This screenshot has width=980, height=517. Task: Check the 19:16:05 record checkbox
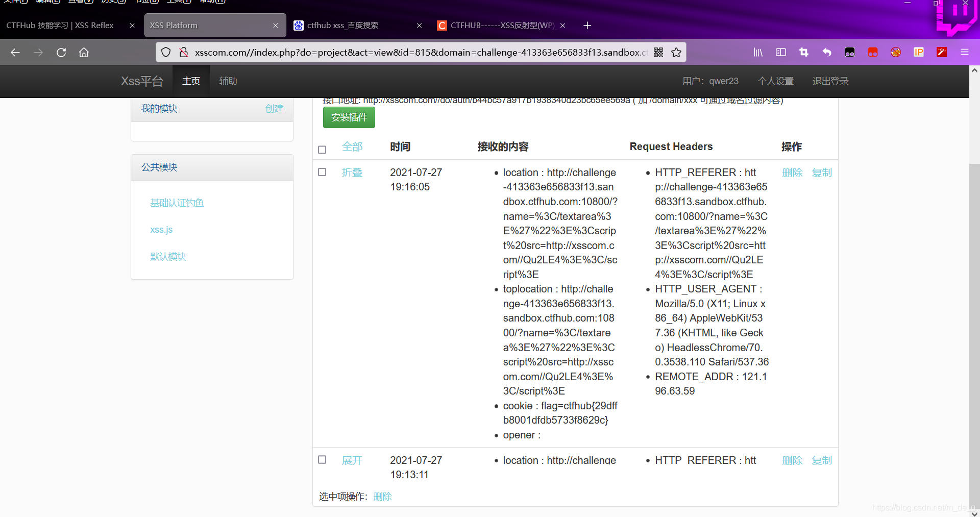pyautogui.click(x=322, y=172)
